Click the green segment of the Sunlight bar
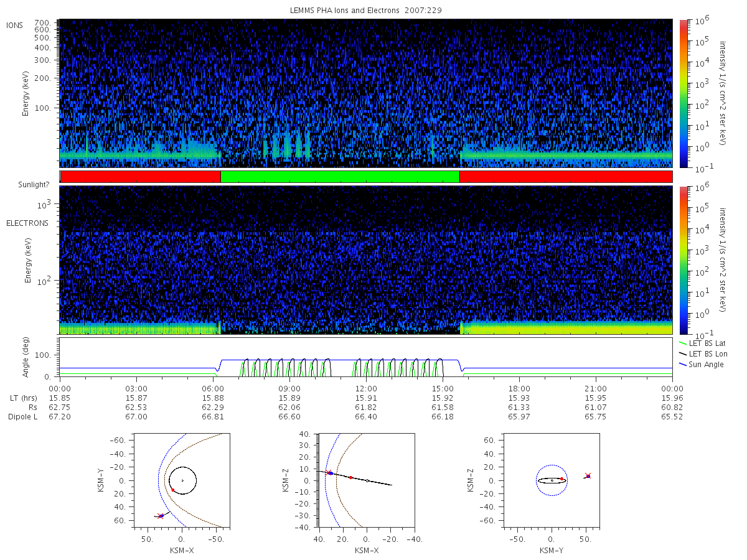This screenshot has height=560, width=747. point(340,177)
